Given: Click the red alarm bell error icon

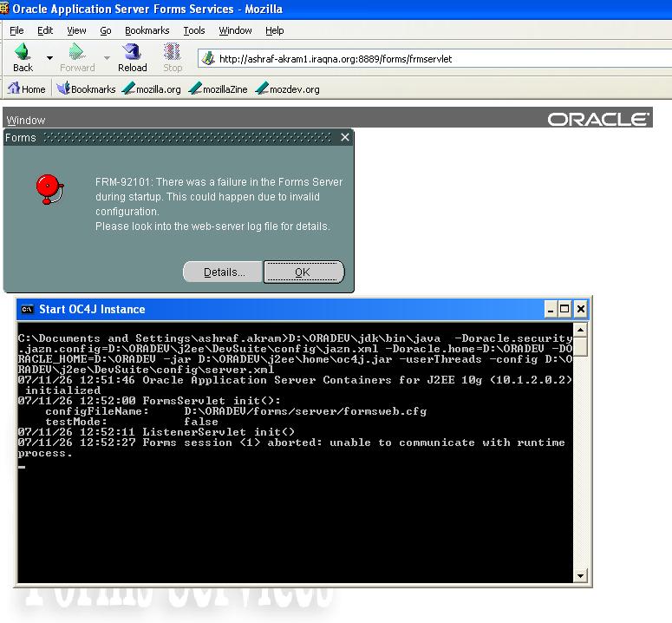Looking at the screenshot, I should [49, 189].
